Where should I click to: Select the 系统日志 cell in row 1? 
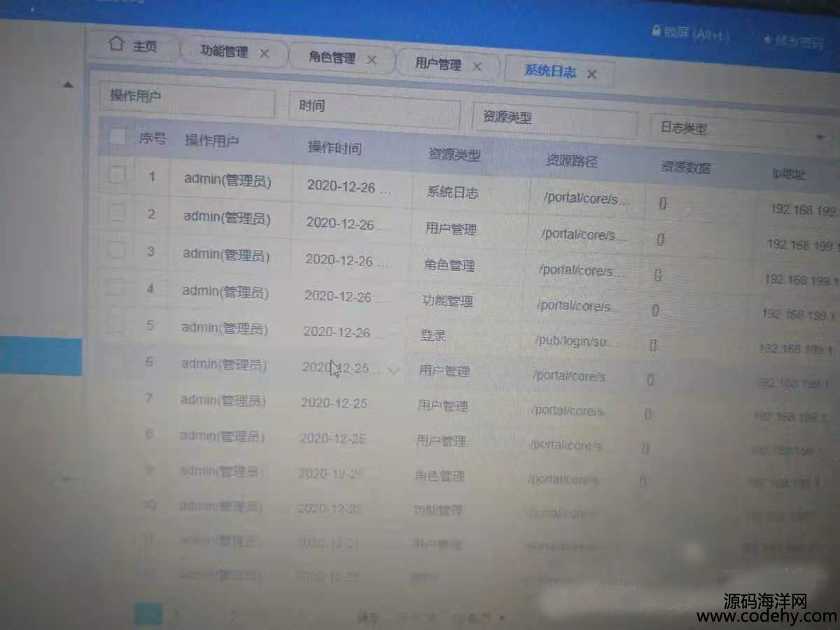(x=453, y=192)
